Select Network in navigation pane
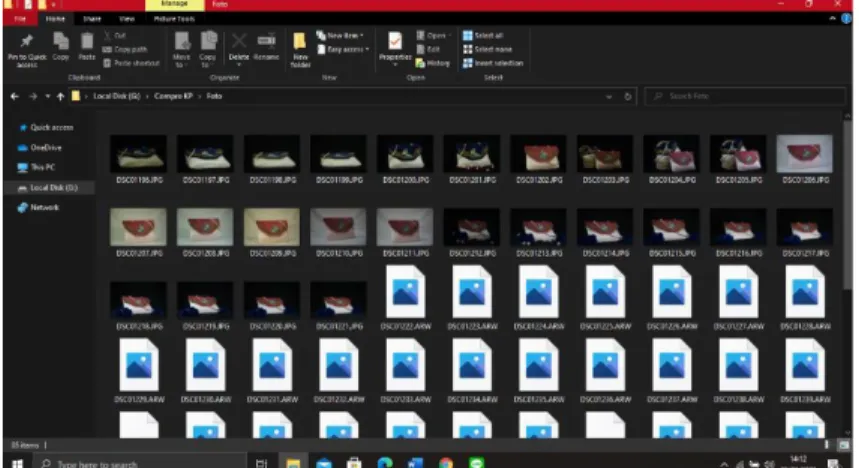 point(38,207)
